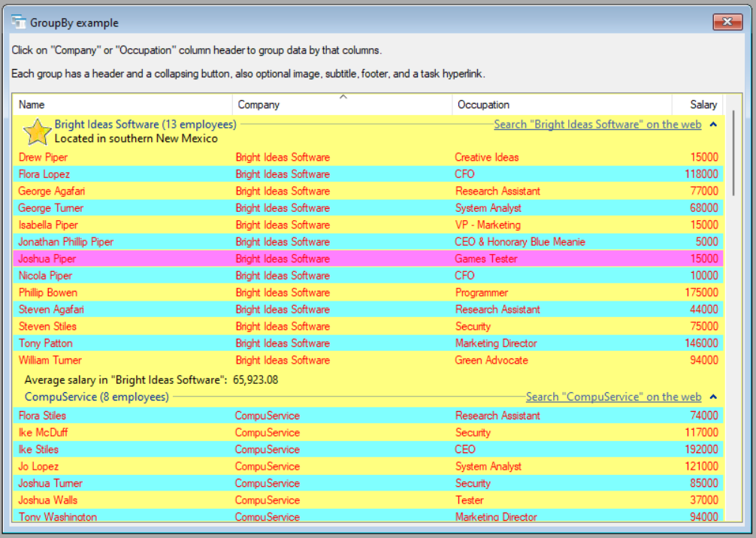Collapse the CompuService group
This screenshot has height=538, width=756.
pyautogui.click(x=713, y=397)
